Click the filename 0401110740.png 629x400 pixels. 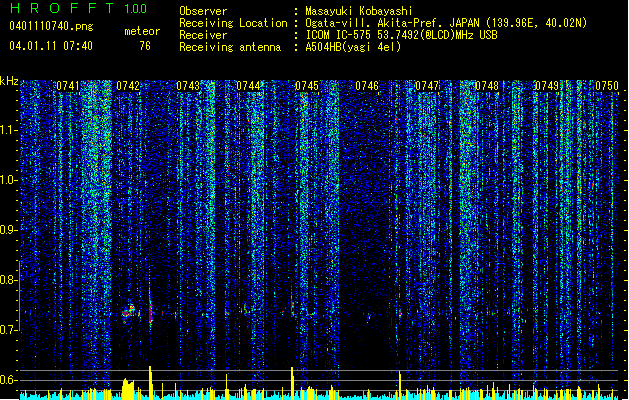tap(51, 27)
